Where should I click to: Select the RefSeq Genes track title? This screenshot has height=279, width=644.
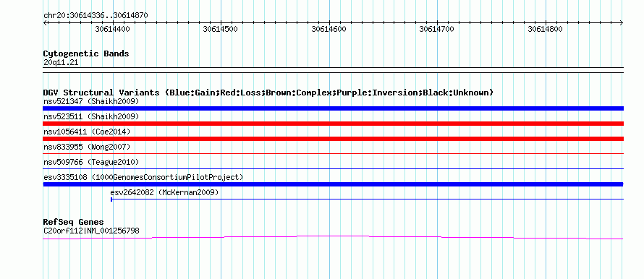click(74, 223)
